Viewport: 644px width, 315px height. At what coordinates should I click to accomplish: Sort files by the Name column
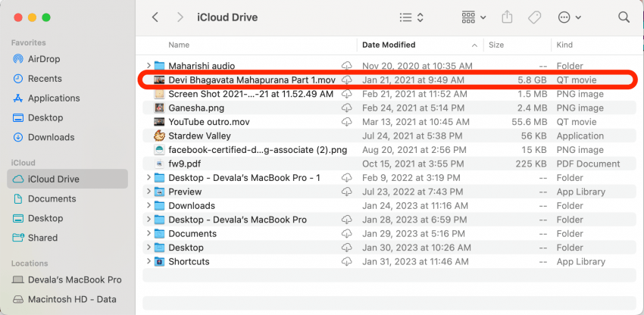[x=179, y=45]
